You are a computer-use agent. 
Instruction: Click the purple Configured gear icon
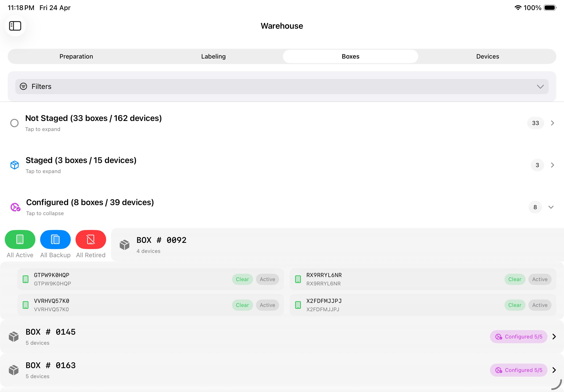[x=15, y=207]
